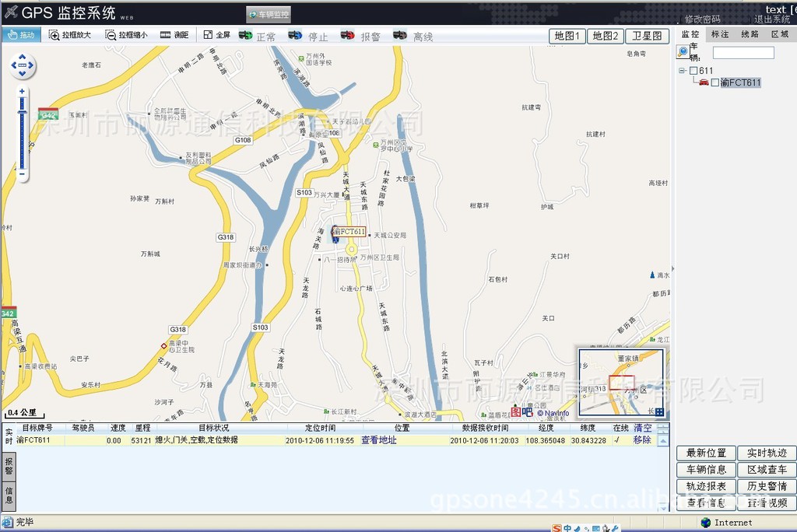Click the 卫星图 satellite view button

[648, 36]
